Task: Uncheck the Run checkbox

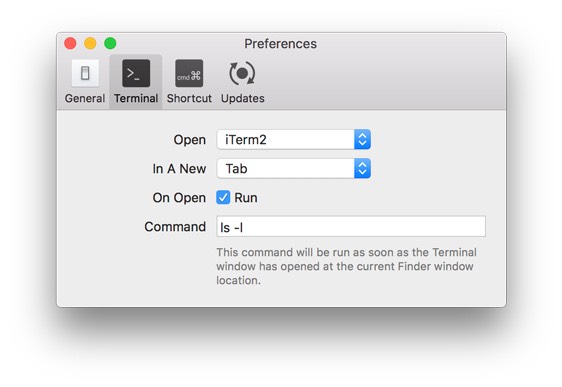Action: click(x=223, y=197)
